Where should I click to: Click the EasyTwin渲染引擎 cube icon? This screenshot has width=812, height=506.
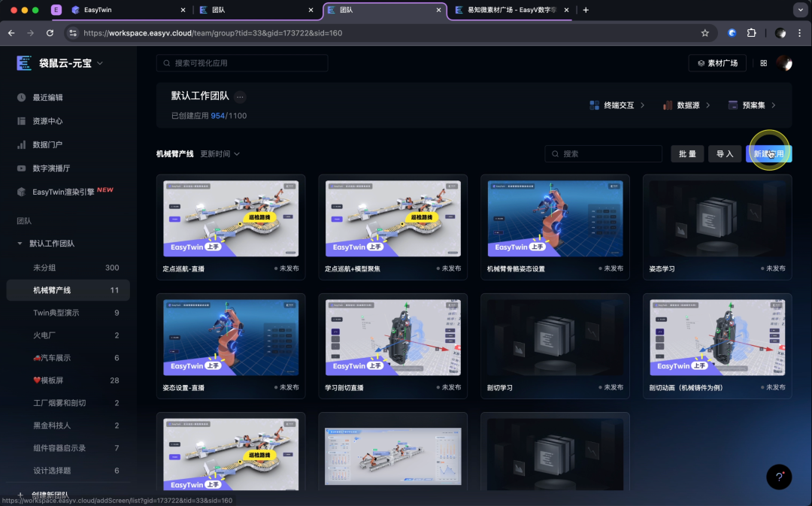point(21,192)
